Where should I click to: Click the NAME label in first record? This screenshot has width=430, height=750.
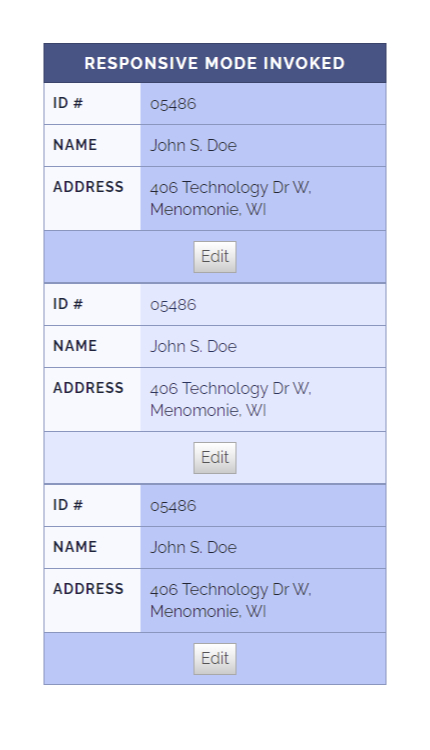(x=75, y=144)
